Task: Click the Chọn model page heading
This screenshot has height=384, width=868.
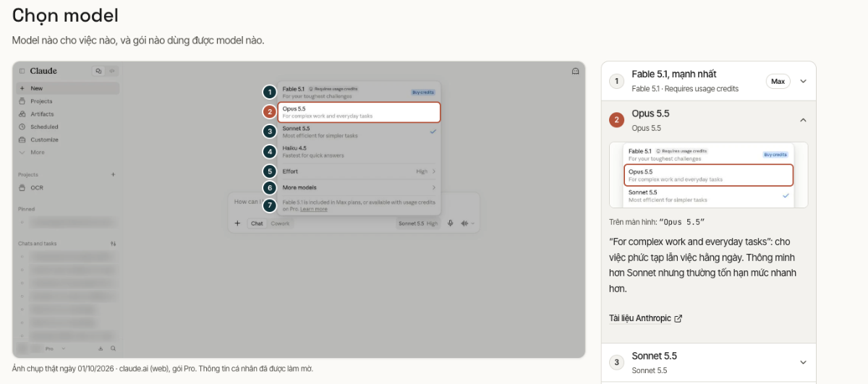Action: tap(65, 15)
